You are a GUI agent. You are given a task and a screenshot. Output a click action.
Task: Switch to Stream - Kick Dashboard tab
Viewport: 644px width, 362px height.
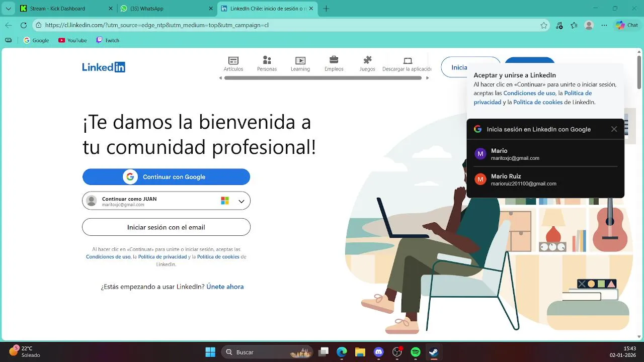point(65,9)
